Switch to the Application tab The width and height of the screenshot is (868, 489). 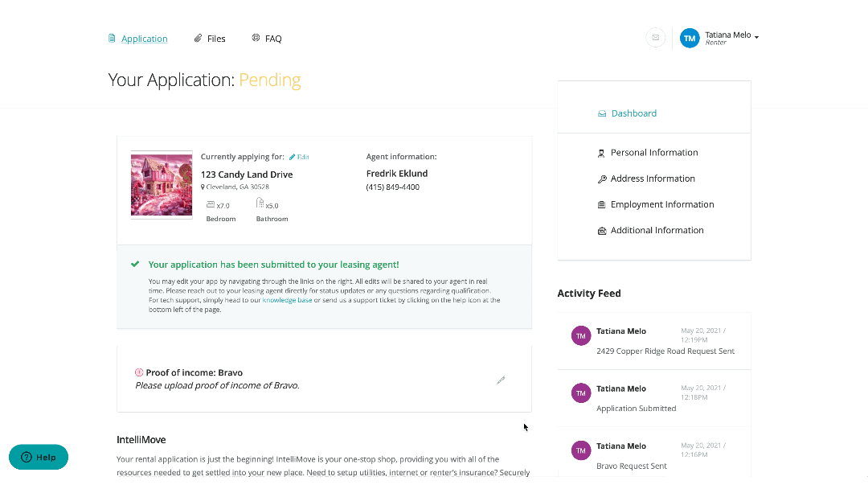point(144,39)
